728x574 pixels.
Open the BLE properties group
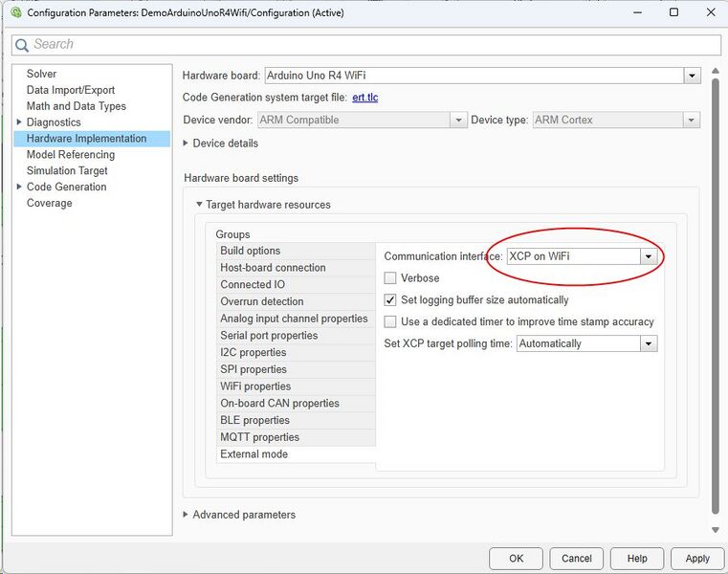point(296,420)
